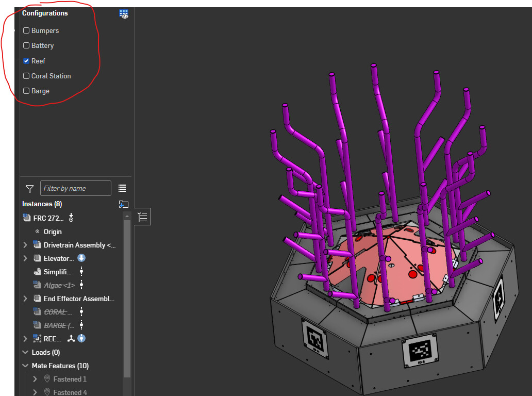Click the Filter by name field
The height and width of the screenshot is (396, 532).
point(76,188)
